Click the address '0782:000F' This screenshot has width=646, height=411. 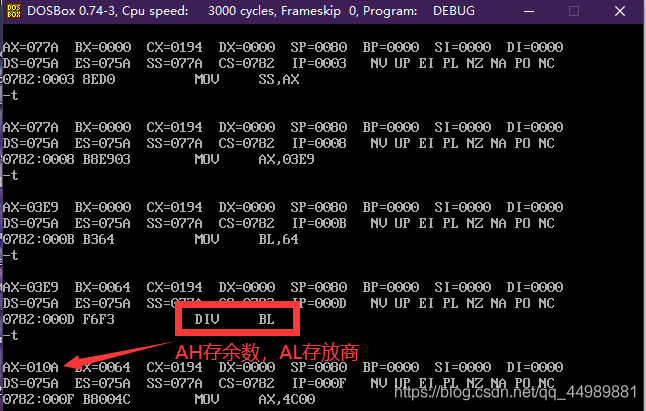point(39,399)
